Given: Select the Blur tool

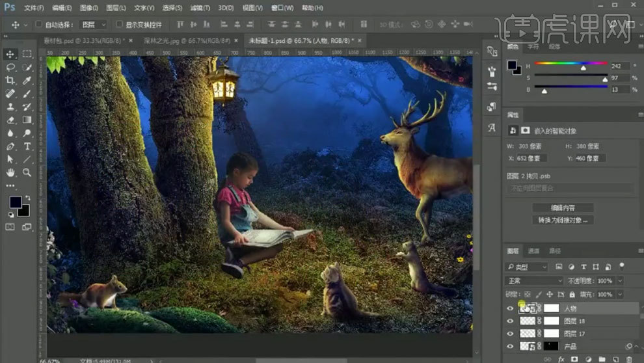Looking at the screenshot, I should pyautogui.click(x=10, y=133).
